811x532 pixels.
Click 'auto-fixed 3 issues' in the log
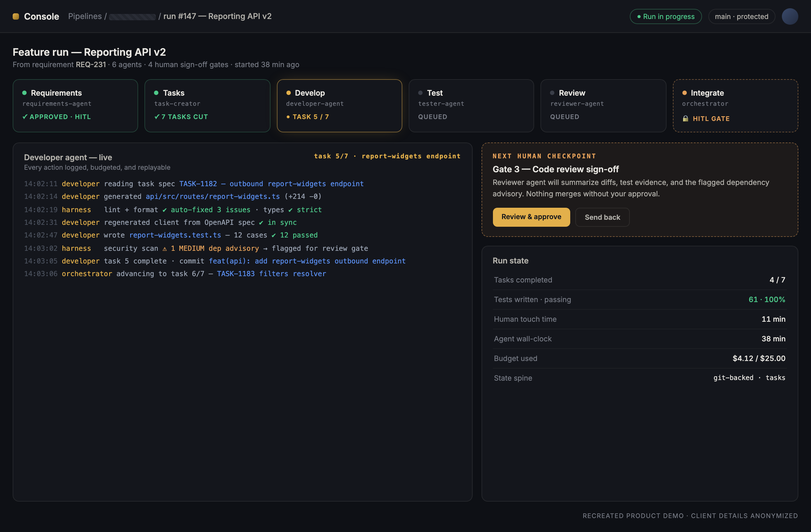point(211,210)
